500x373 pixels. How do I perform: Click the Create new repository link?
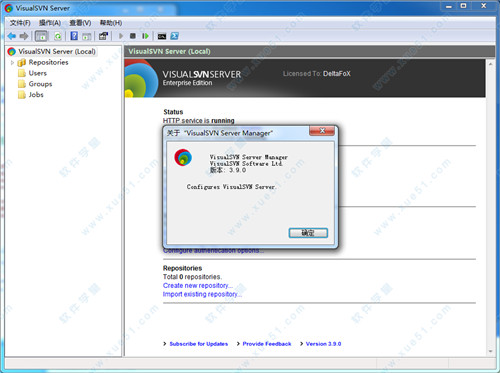coord(198,286)
